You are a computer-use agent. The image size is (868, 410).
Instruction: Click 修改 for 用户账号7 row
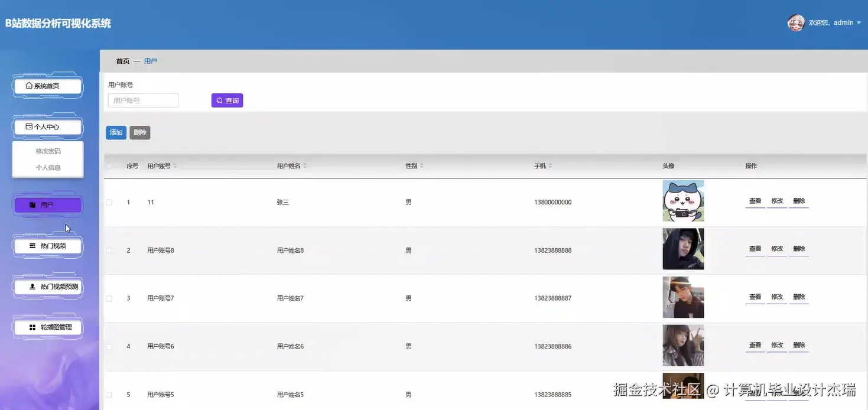[x=777, y=297]
